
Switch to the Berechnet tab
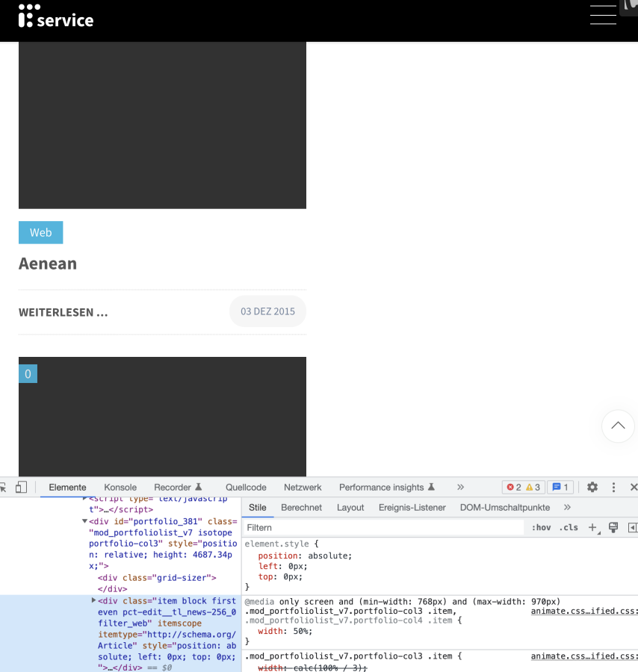pyautogui.click(x=301, y=508)
